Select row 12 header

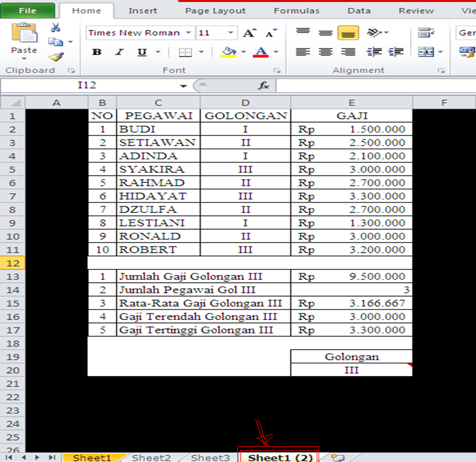(13, 263)
